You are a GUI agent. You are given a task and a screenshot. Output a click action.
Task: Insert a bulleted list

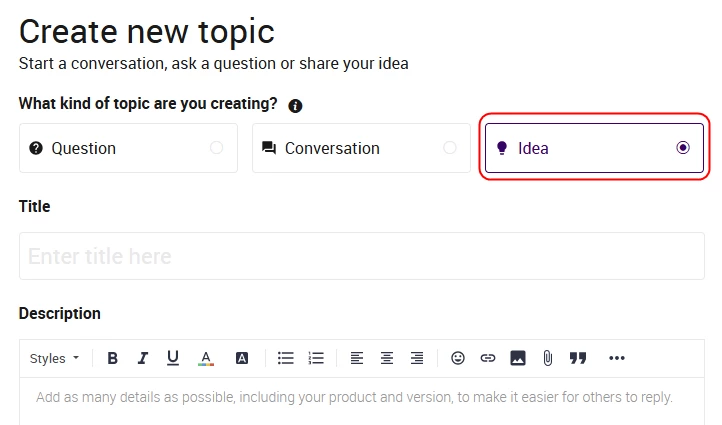(285, 358)
